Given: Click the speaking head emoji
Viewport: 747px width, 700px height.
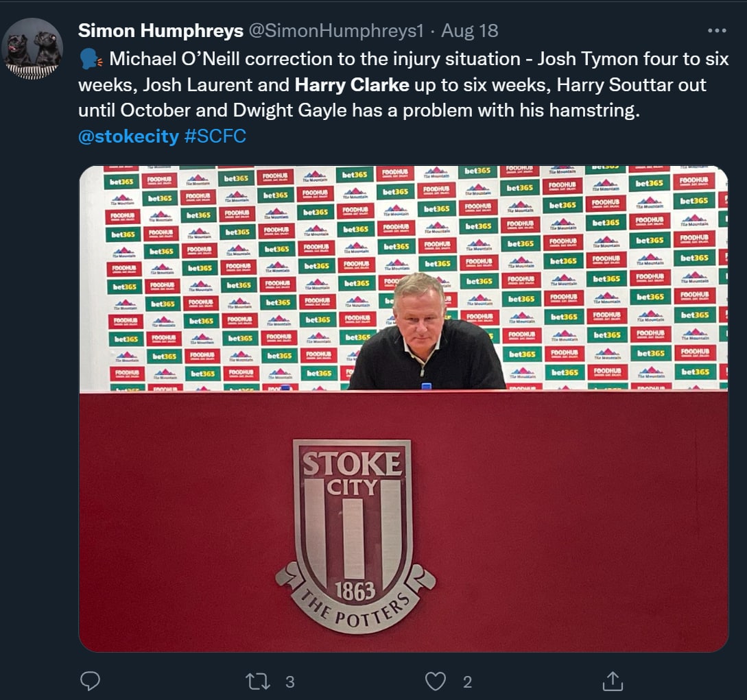Looking at the screenshot, I should point(90,59).
